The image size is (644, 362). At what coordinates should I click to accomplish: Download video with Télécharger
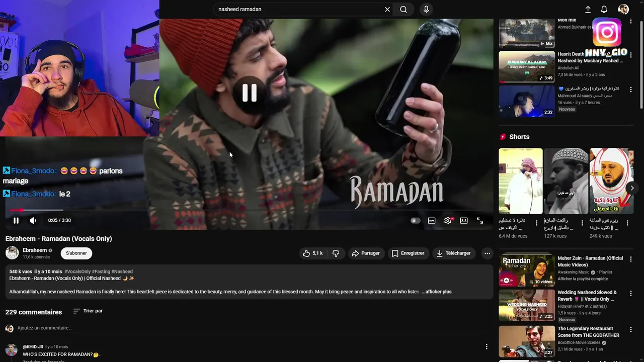click(453, 253)
